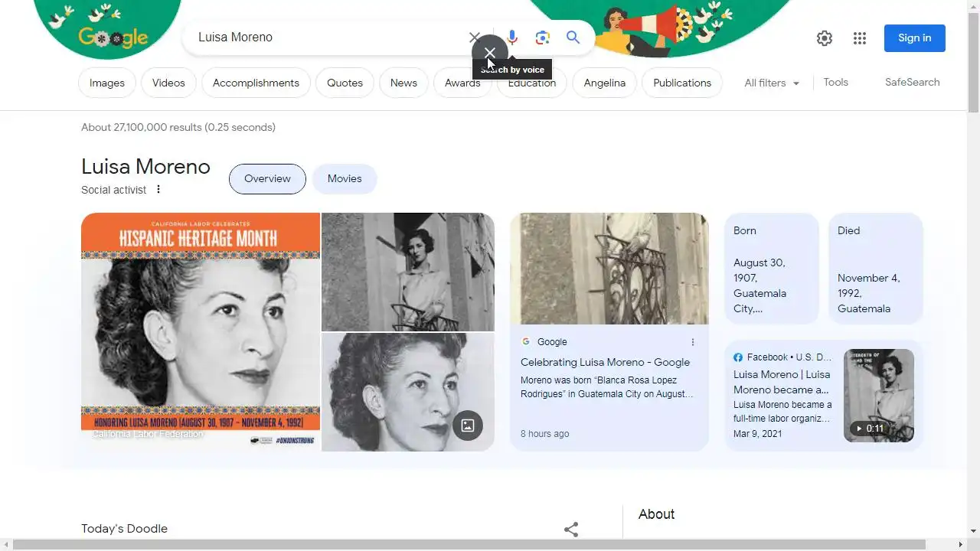Select the News filter chip

[403, 83]
